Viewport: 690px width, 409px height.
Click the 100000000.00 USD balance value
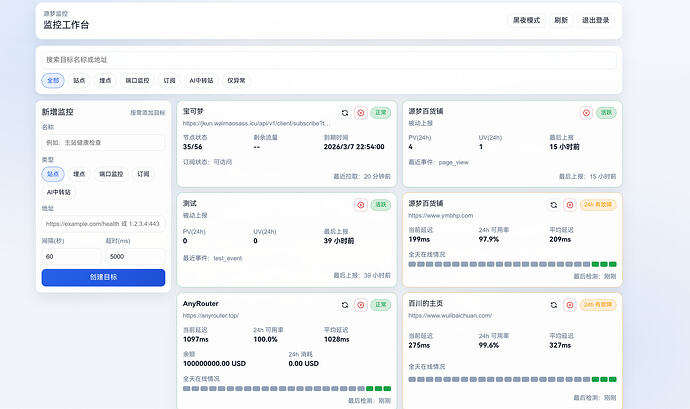[214, 364]
